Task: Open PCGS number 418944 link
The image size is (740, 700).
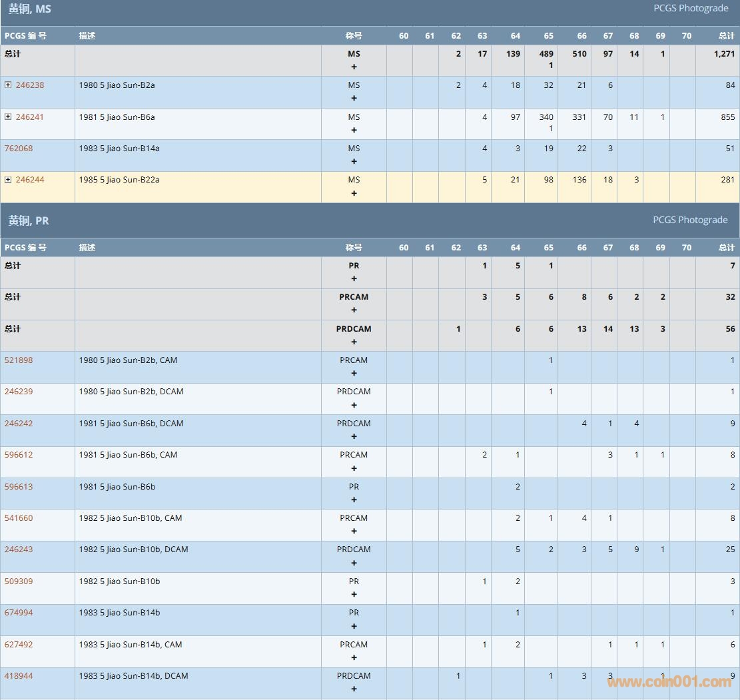Action: (19, 676)
